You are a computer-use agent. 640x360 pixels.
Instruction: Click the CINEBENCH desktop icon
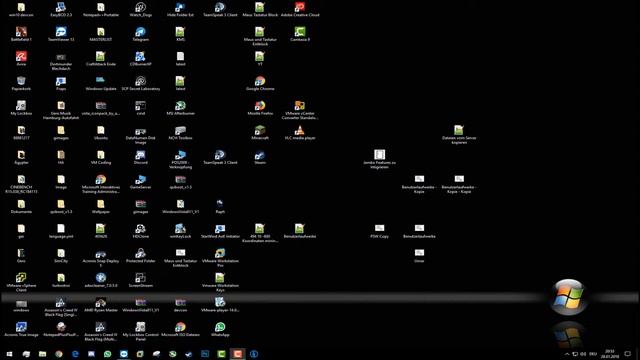click(21, 184)
